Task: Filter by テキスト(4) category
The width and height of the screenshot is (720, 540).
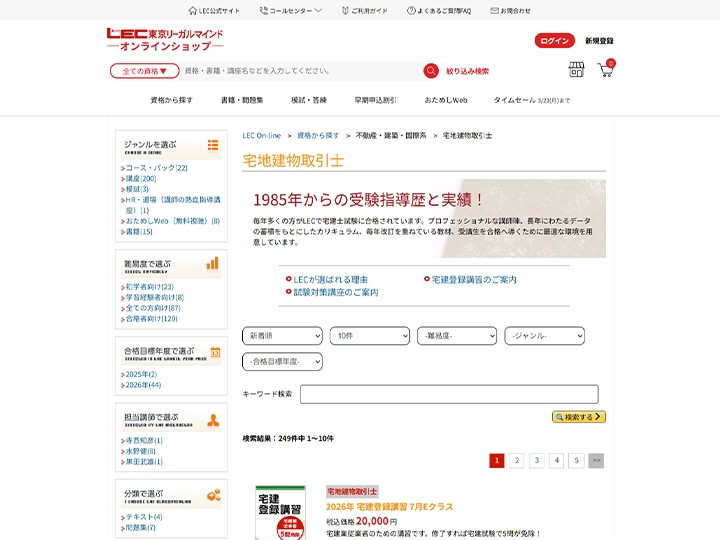Action: pos(144,517)
